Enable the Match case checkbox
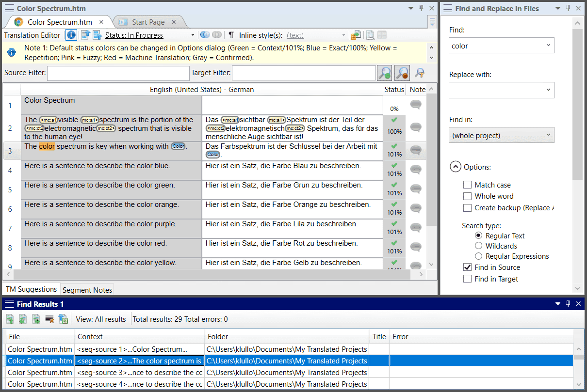This screenshot has width=587, height=392. 467,185
